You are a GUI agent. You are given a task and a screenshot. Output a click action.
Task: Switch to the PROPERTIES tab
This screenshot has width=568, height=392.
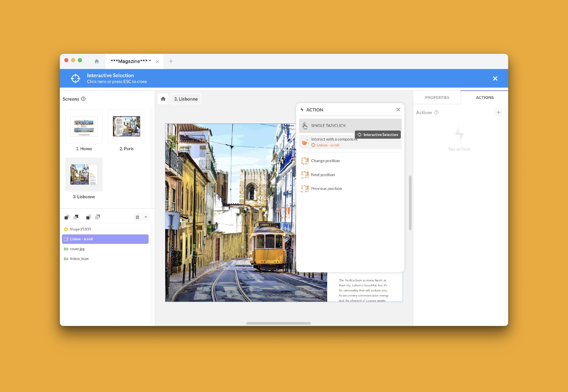(x=437, y=97)
